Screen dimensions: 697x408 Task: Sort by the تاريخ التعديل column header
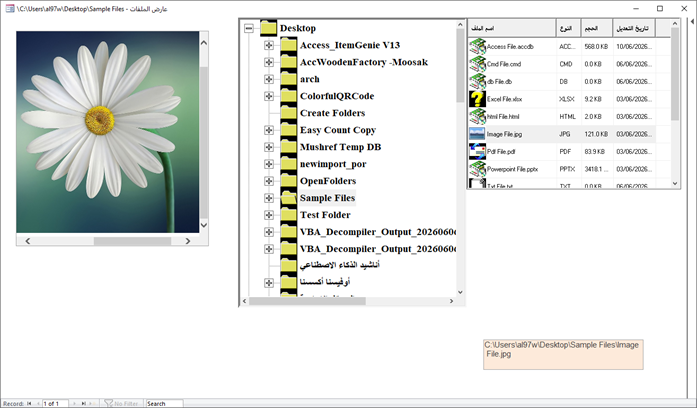pyautogui.click(x=634, y=28)
